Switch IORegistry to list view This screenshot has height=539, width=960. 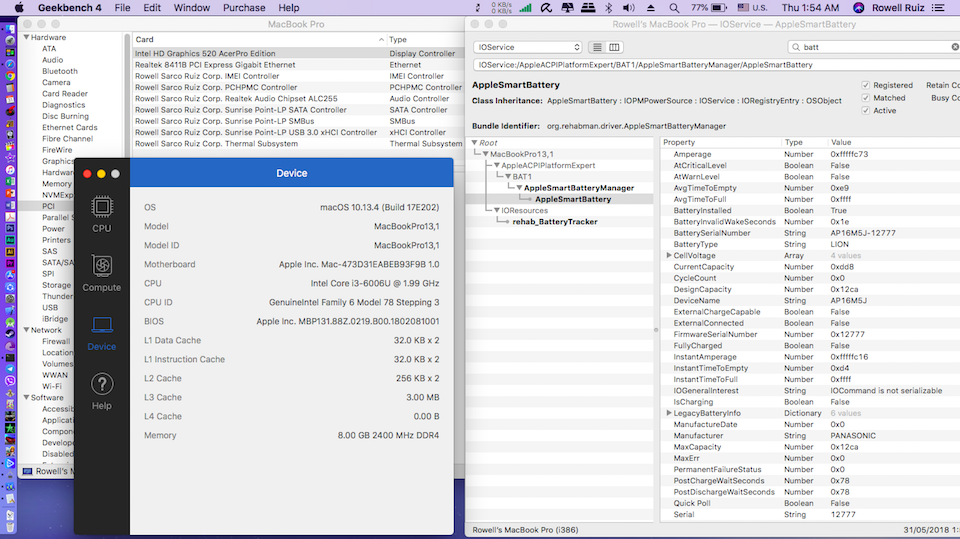[x=597, y=47]
